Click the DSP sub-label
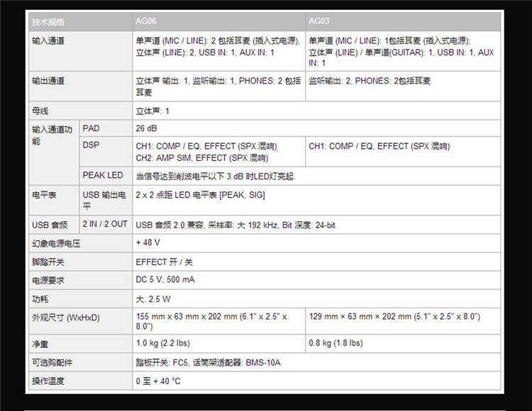 click(x=91, y=145)
